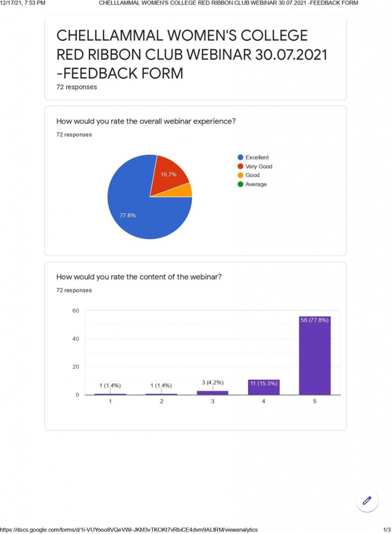The width and height of the screenshot is (392, 534).
Task: Click the tiny bar for rating 1
Action: click(111, 394)
